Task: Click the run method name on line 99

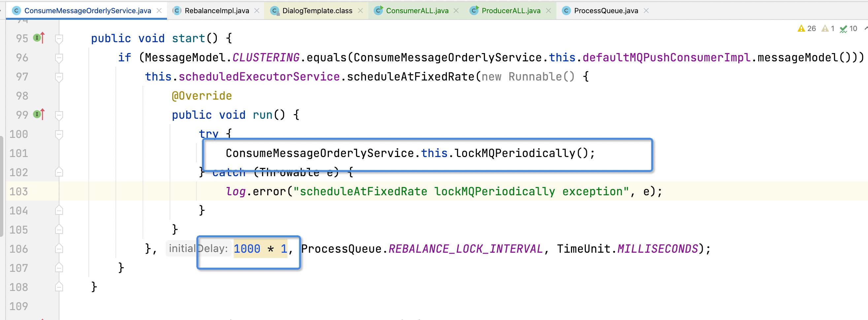Action: pos(262,115)
